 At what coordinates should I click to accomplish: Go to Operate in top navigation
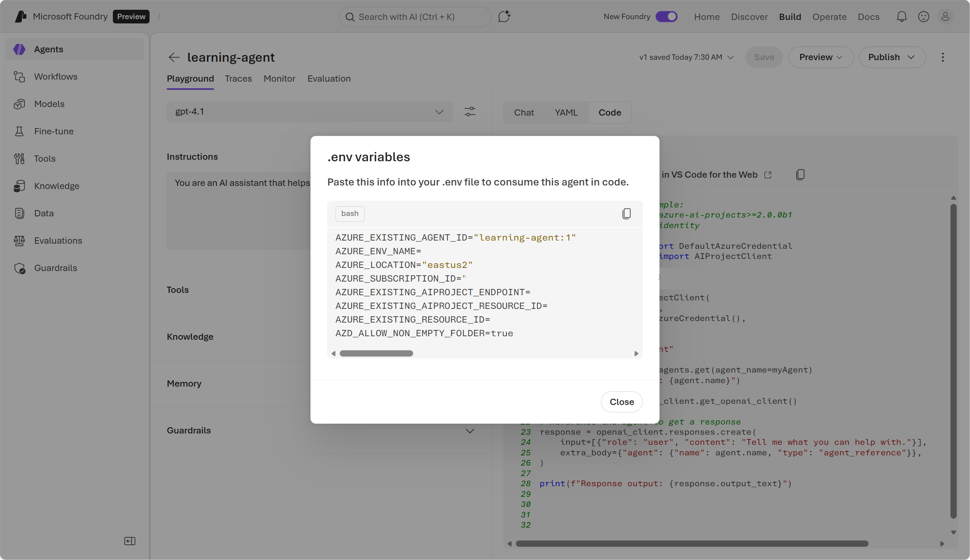(829, 17)
